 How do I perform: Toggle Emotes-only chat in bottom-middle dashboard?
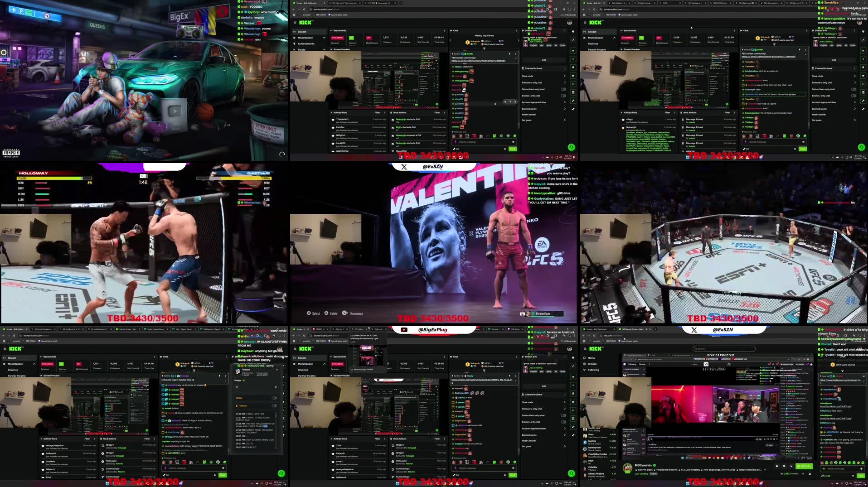pyautogui.click(x=563, y=422)
